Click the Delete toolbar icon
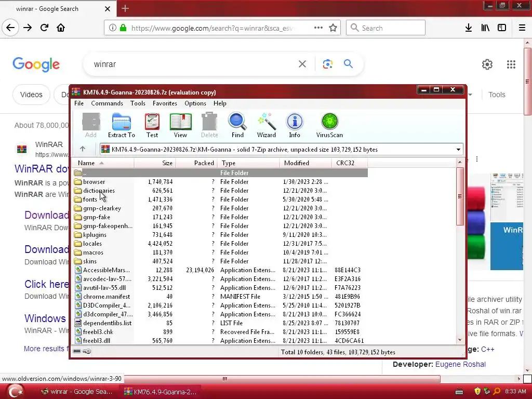The height and width of the screenshot is (399, 532). pyautogui.click(x=209, y=125)
